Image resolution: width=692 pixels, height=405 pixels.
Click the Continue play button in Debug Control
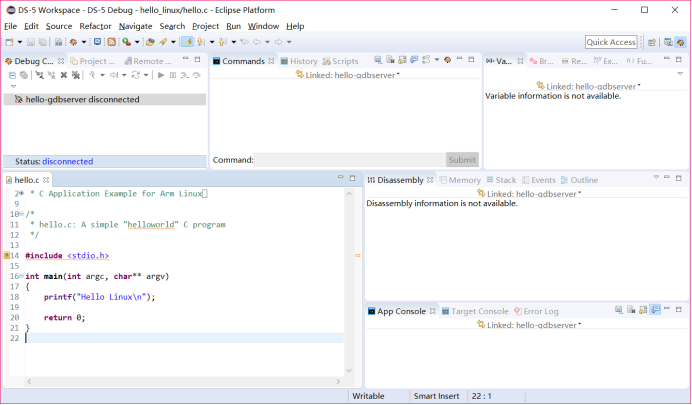tap(161, 75)
